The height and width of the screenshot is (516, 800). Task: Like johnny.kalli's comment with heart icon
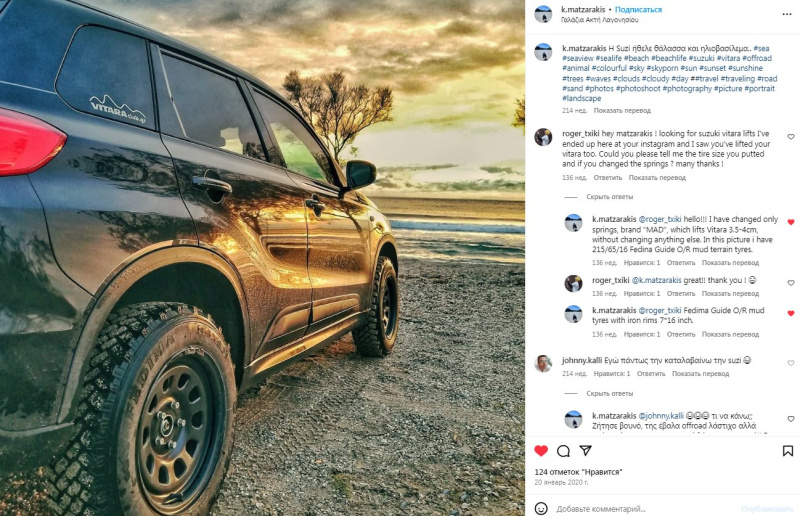[x=791, y=363]
